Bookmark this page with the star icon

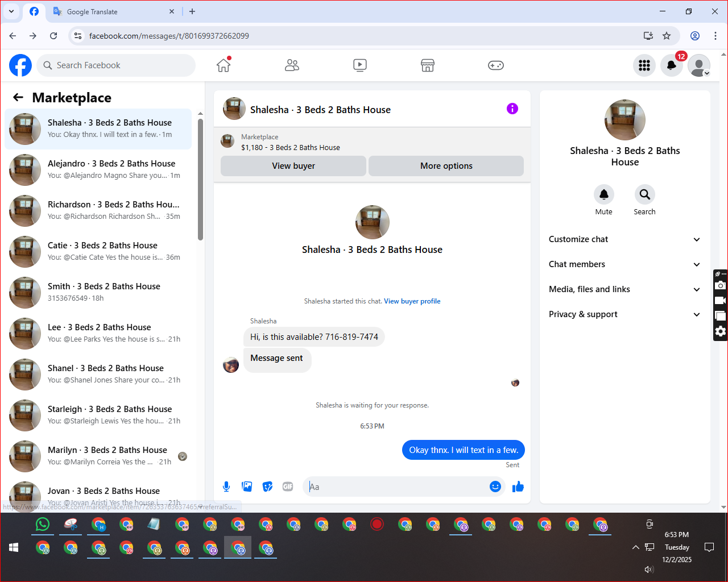click(667, 36)
